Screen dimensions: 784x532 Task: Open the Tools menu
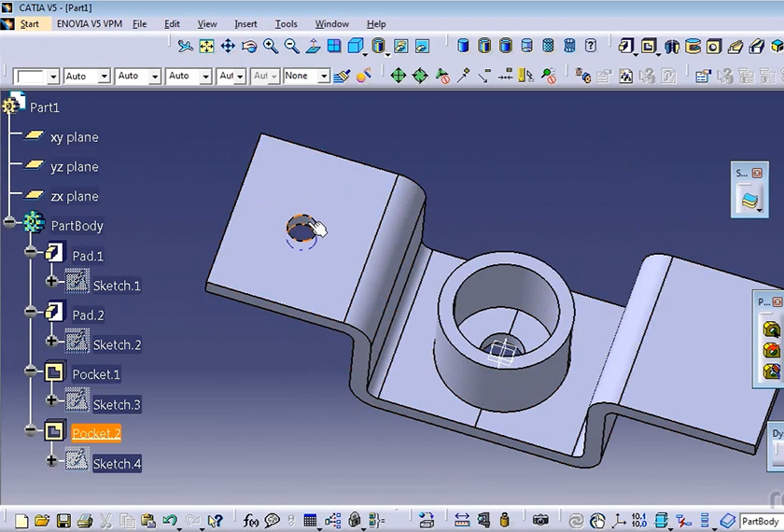(x=286, y=23)
